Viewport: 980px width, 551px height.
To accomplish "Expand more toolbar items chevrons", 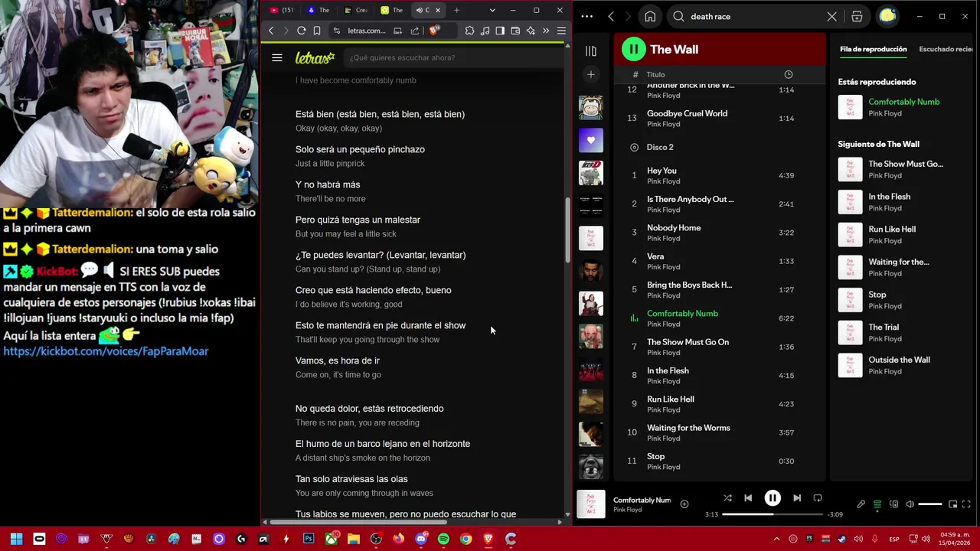I will point(546,31).
